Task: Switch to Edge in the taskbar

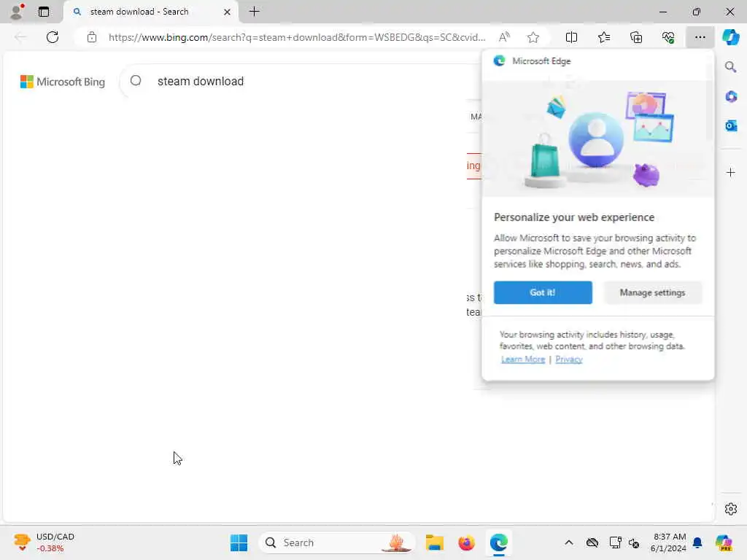Action: 499,542
